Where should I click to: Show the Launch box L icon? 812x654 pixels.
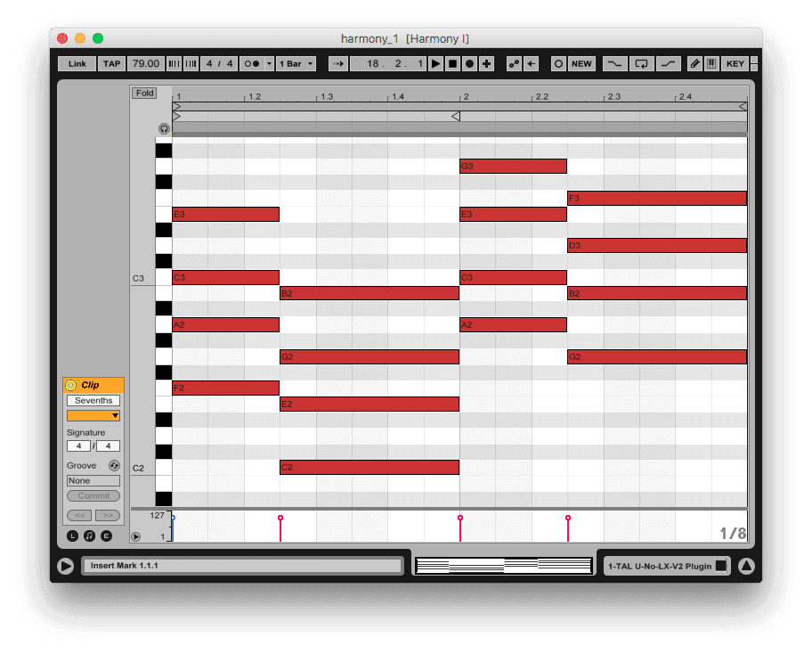[x=73, y=535]
